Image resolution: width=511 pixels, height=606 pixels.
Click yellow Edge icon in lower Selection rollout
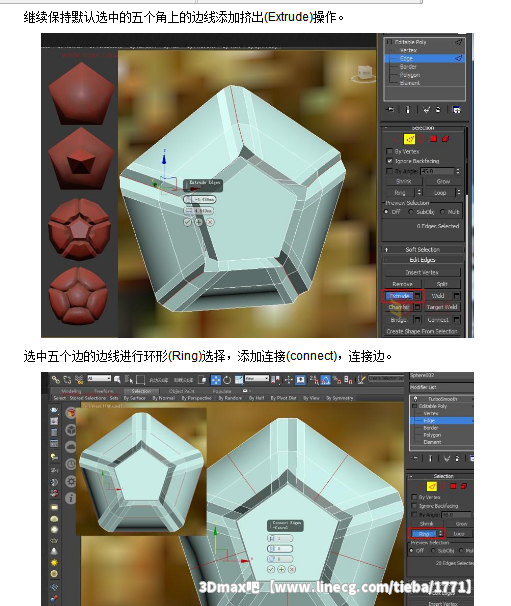click(432, 486)
